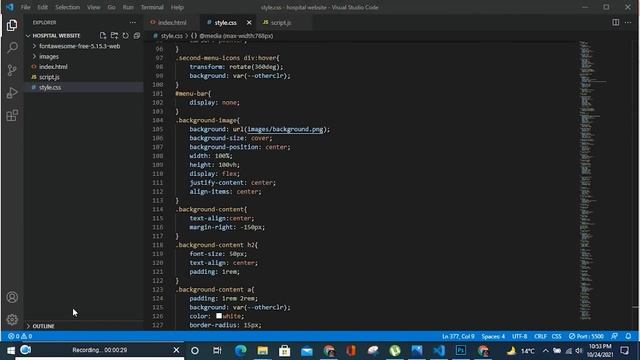The height and width of the screenshot is (360, 640).
Task: Close the style.css editor tab
Action: [x=249, y=22]
